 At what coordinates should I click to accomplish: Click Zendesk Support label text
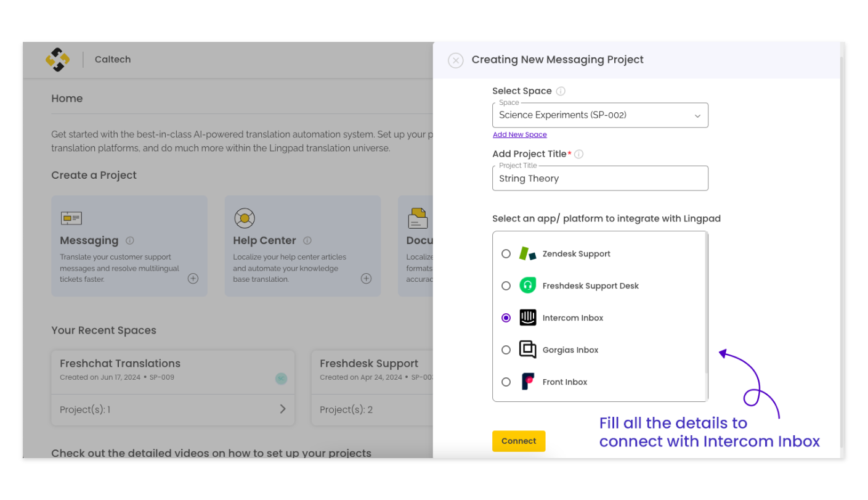pyautogui.click(x=577, y=254)
